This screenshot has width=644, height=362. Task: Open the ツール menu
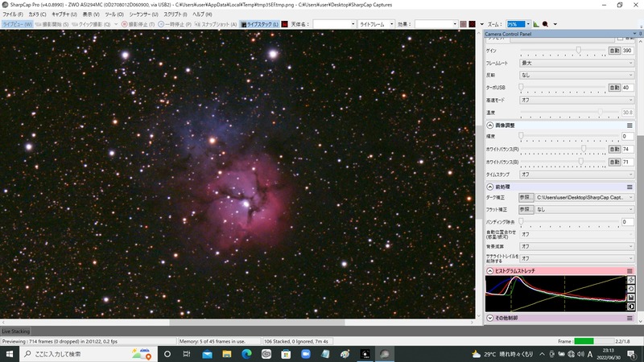click(x=114, y=14)
